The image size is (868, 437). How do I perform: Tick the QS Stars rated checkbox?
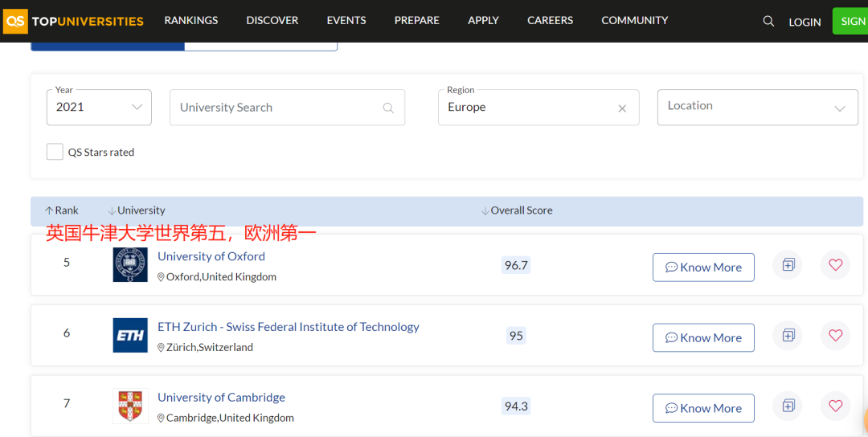tap(55, 152)
